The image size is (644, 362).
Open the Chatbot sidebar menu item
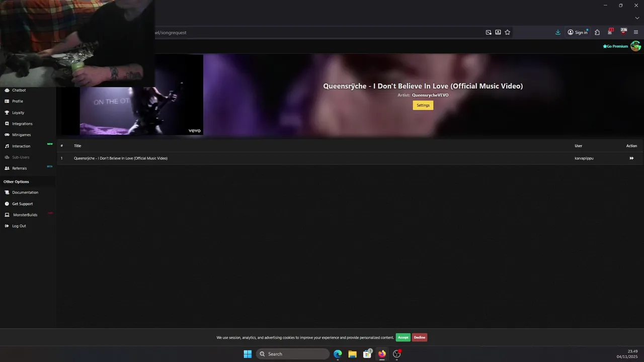(x=19, y=90)
